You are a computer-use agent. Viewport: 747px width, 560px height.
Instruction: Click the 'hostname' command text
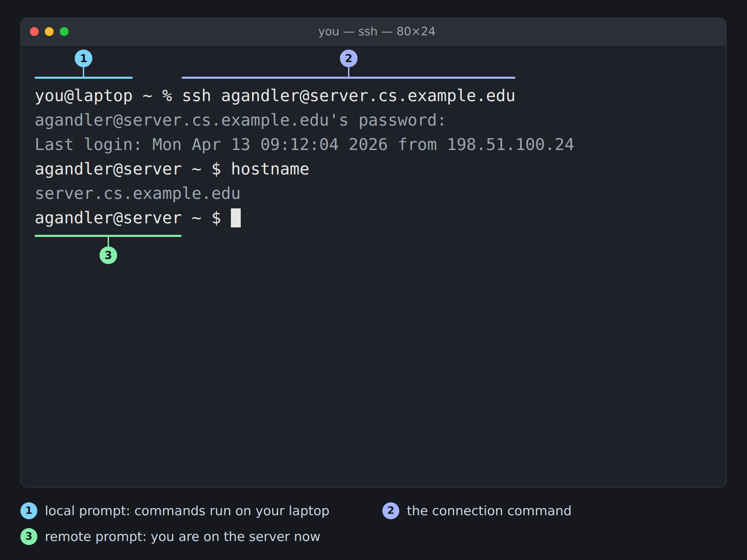270,169
